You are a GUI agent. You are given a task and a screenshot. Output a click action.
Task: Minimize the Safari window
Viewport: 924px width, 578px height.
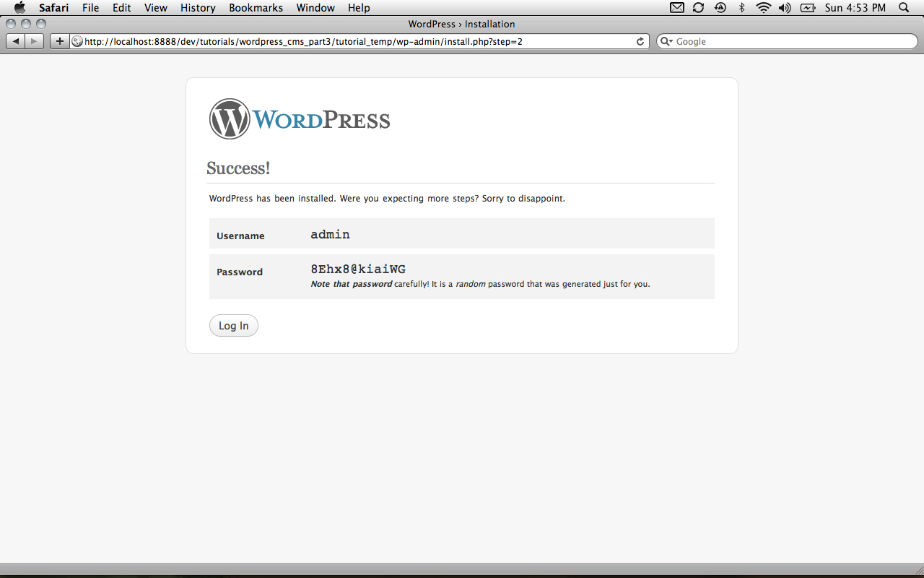[x=26, y=24]
